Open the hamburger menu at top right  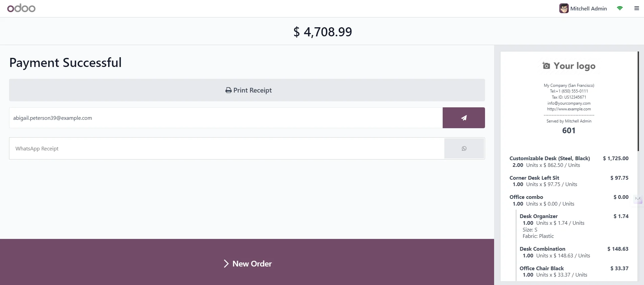click(x=637, y=8)
